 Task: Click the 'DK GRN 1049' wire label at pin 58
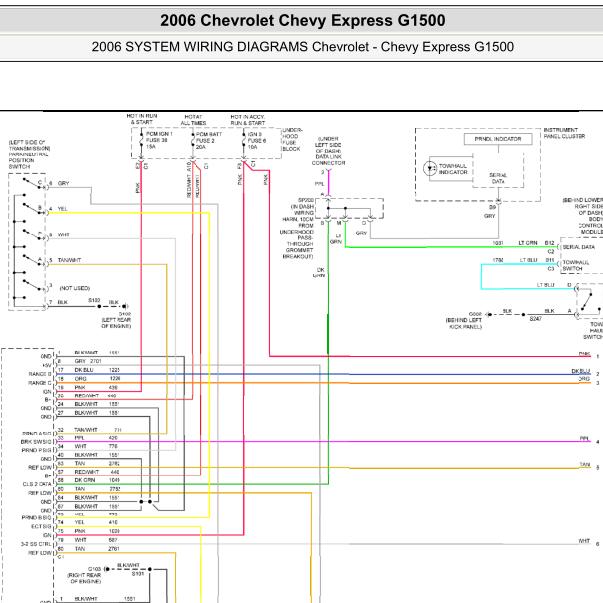point(97,480)
